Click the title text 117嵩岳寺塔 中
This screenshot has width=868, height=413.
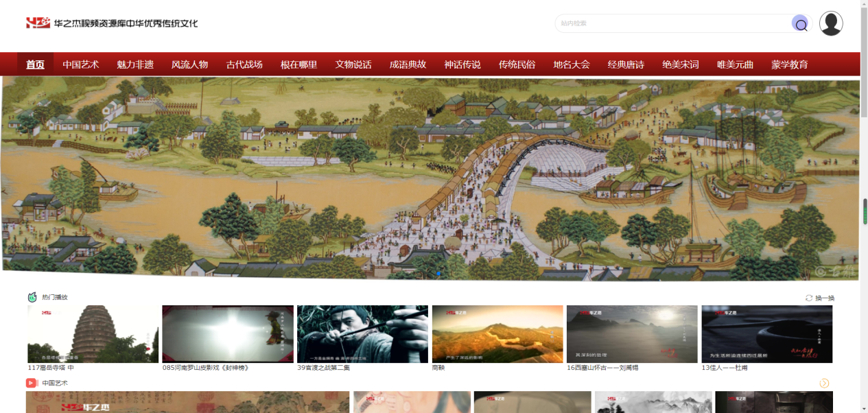click(x=51, y=368)
